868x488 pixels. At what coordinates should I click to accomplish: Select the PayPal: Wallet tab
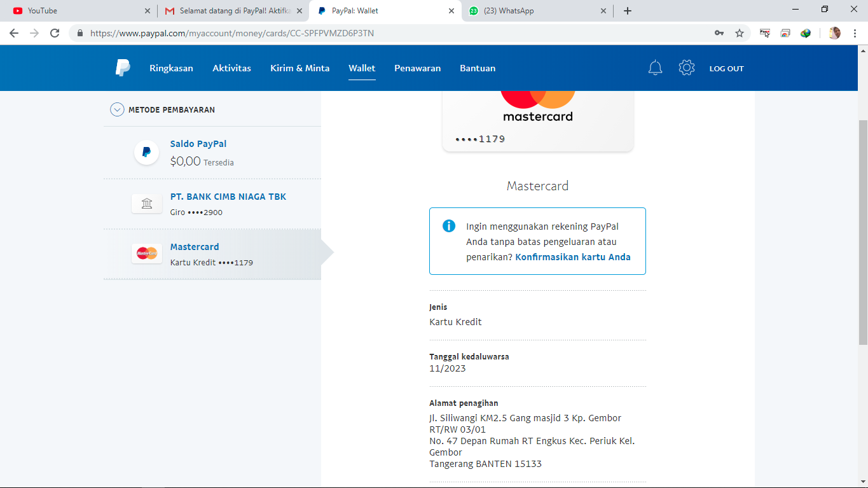click(x=385, y=11)
